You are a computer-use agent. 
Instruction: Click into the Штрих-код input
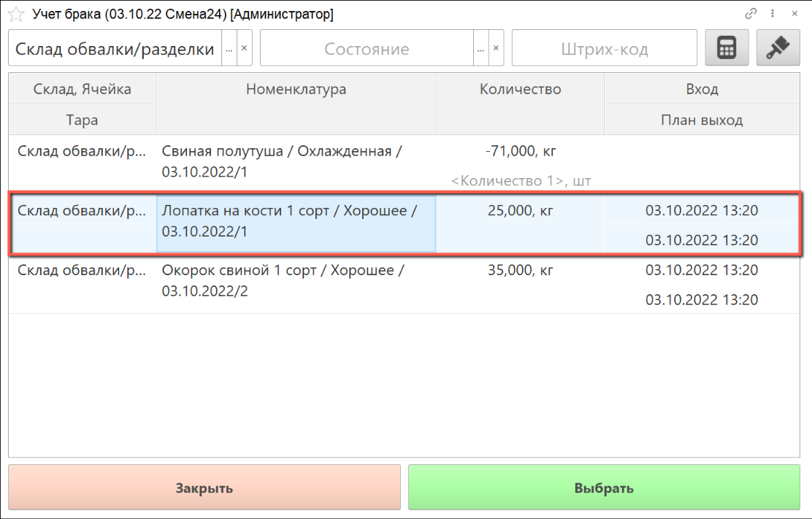[x=604, y=49]
